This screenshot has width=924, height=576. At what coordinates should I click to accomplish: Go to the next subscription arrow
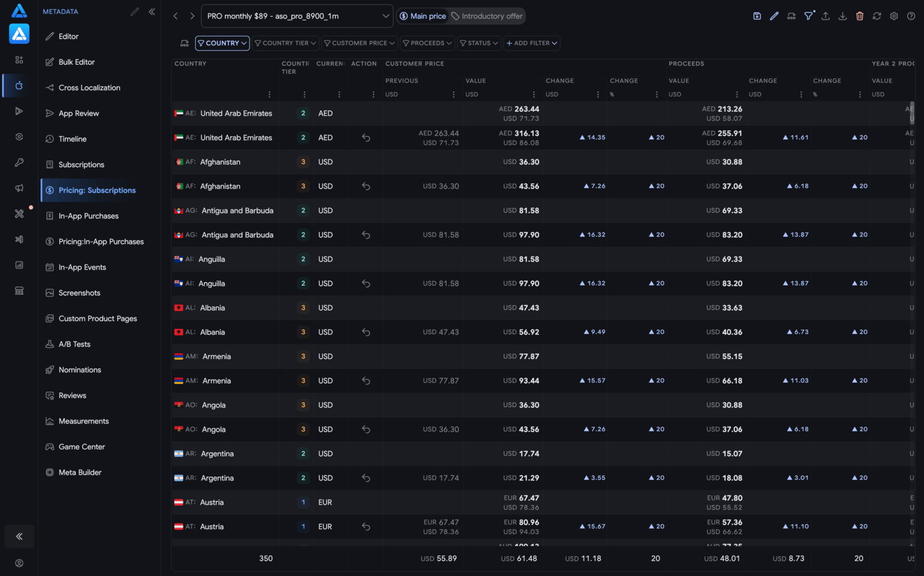[x=192, y=16]
